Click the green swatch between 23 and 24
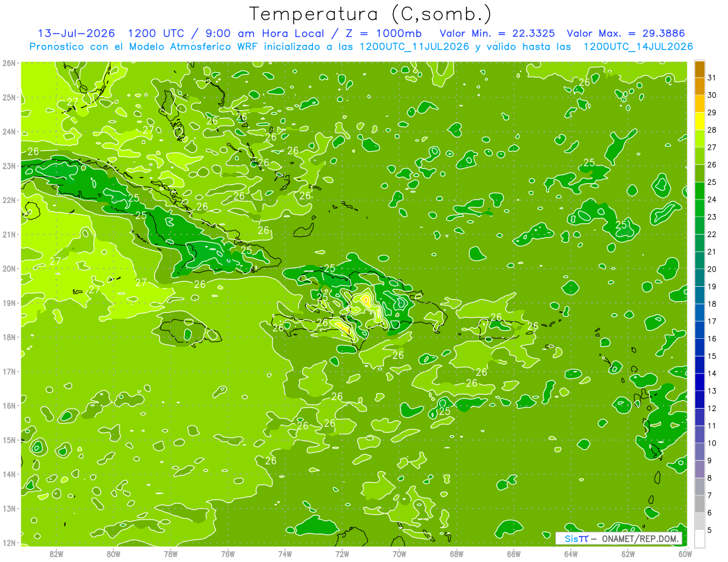This screenshot has width=728, height=562. tap(699, 208)
